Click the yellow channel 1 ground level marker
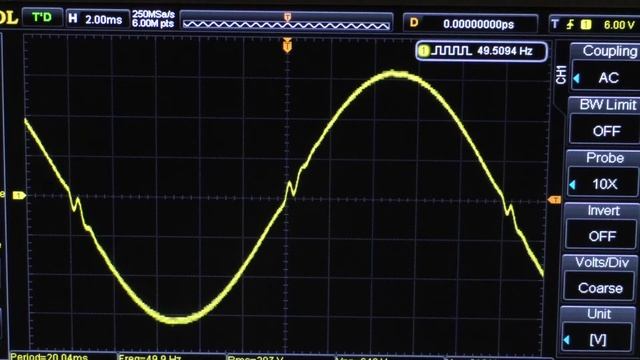Screen dimensions: 640x360 (x=19, y=196)
